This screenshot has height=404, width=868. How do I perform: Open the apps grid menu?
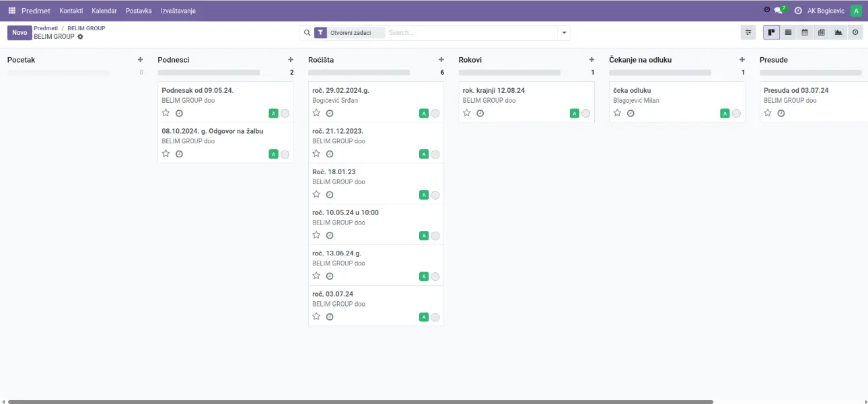[x=11, y=11]
